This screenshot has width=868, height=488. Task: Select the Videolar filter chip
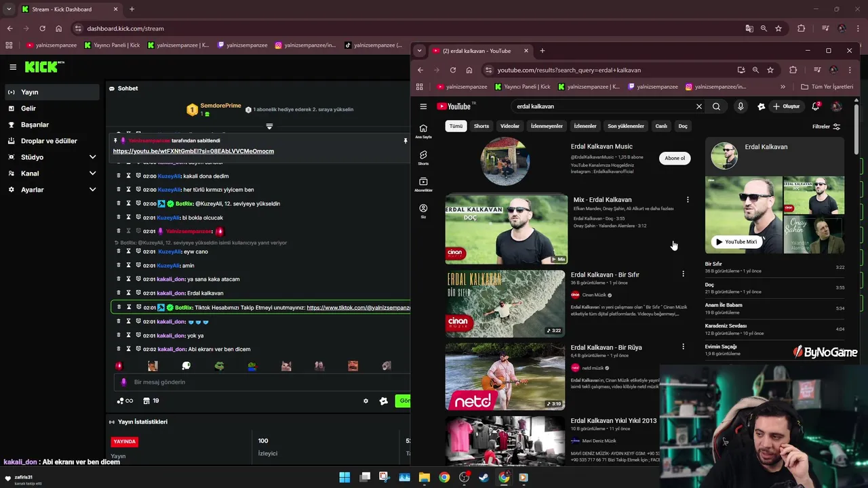tap(510, 126)
